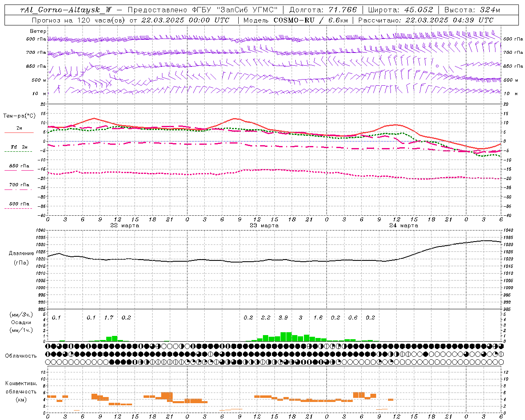The width and height of the screenshot is (525, 420).
Task: Click the Давление panel label
Action: pos(21,253)
